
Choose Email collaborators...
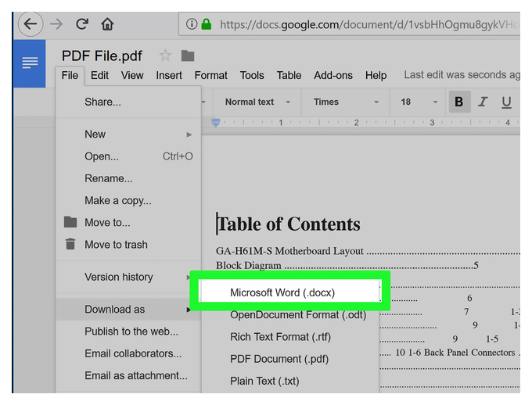(128, 353)
